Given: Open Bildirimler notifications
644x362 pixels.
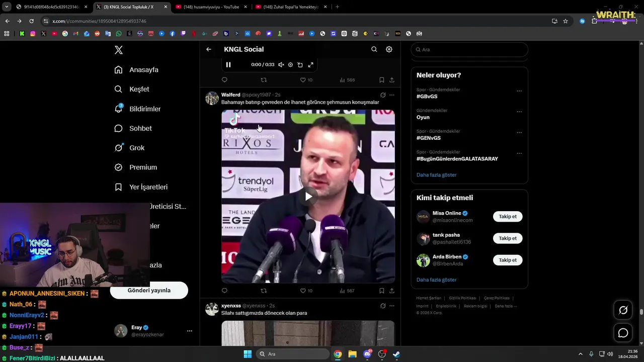Looking at the screenshot, I should pos(137,109).
